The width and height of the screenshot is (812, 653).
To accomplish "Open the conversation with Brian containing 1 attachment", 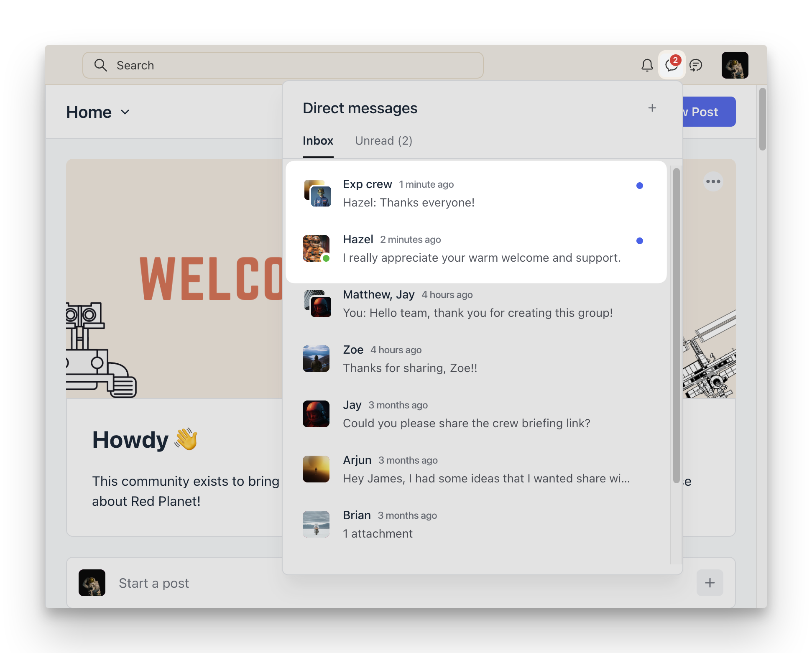I will tap(460, 524).
